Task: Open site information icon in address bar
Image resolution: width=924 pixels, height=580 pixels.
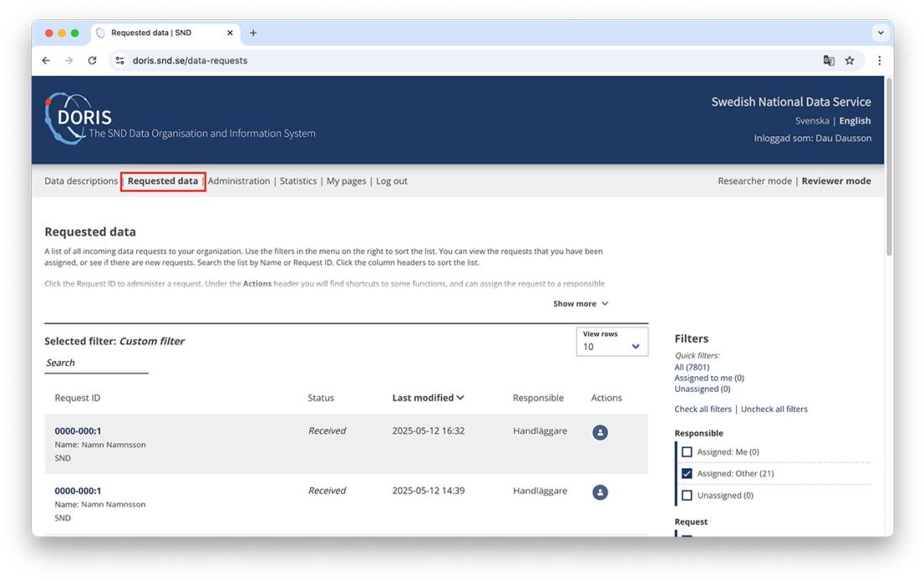Action: 119,60
